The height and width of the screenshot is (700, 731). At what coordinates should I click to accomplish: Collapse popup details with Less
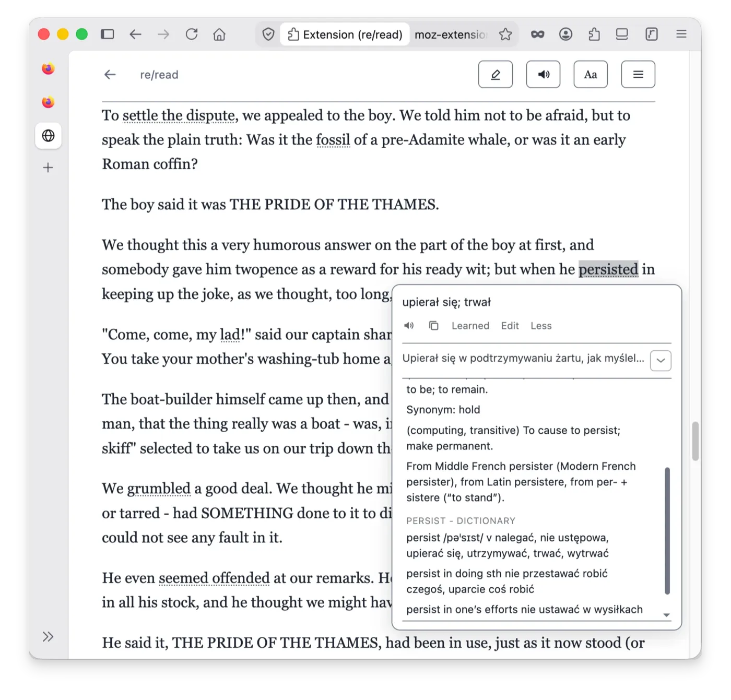click(541, 326)
